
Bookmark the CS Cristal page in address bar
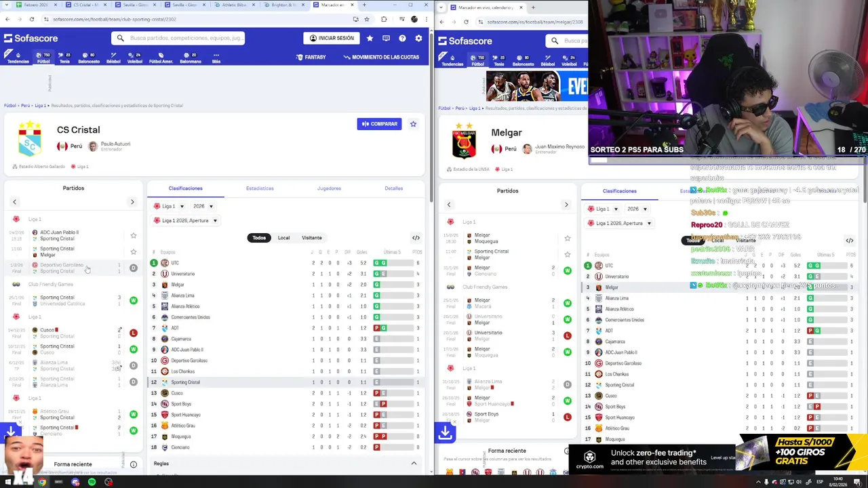pos(367,19)
